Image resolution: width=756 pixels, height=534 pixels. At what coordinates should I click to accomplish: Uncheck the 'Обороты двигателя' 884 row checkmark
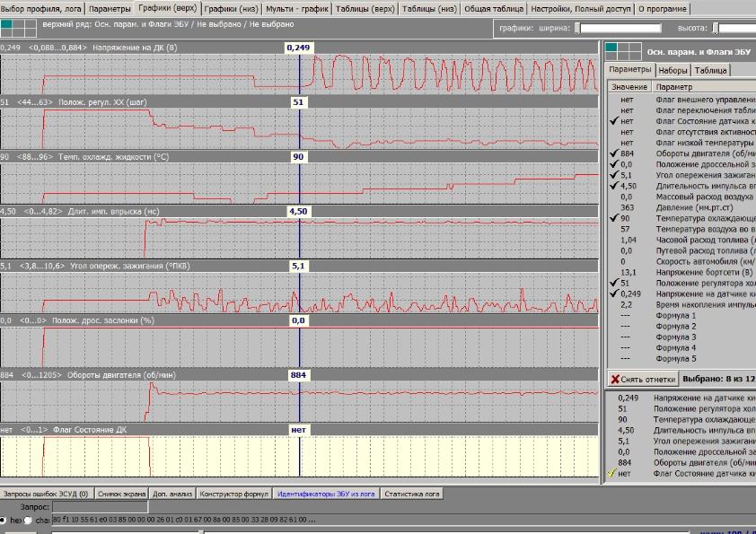click(613, 153)
